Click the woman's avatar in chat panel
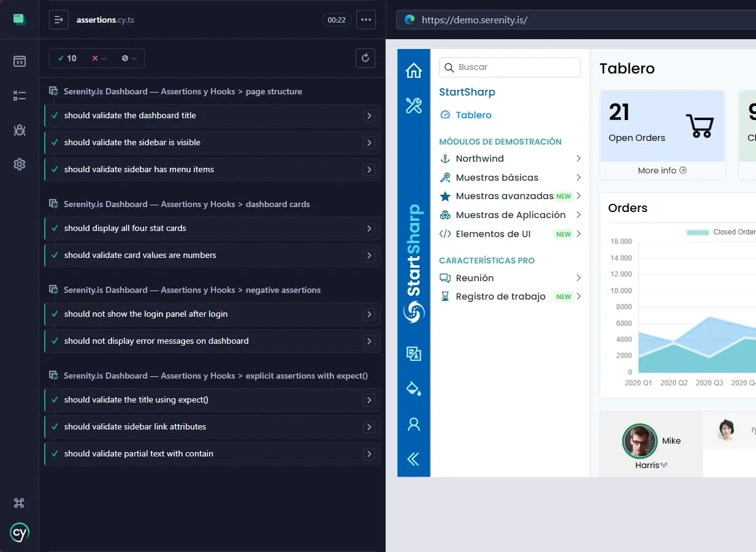756x552 pixels. pos(727,430)
